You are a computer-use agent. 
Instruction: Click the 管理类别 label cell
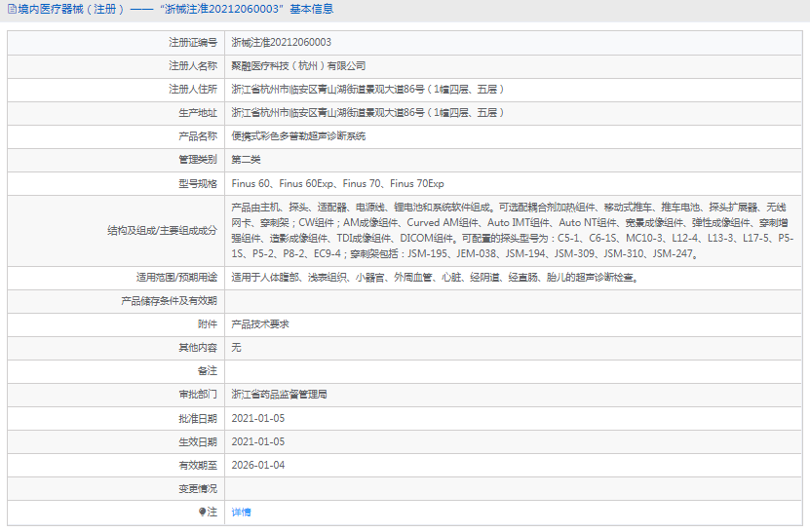pyautogui.click(x=116, y=160)
